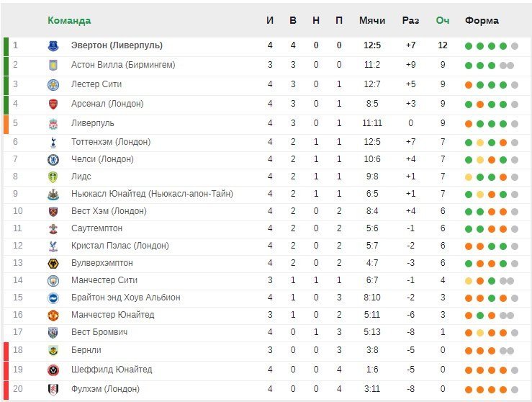Click the Aston Villa club crest icon
532x402 pixels.
(53, 65)
